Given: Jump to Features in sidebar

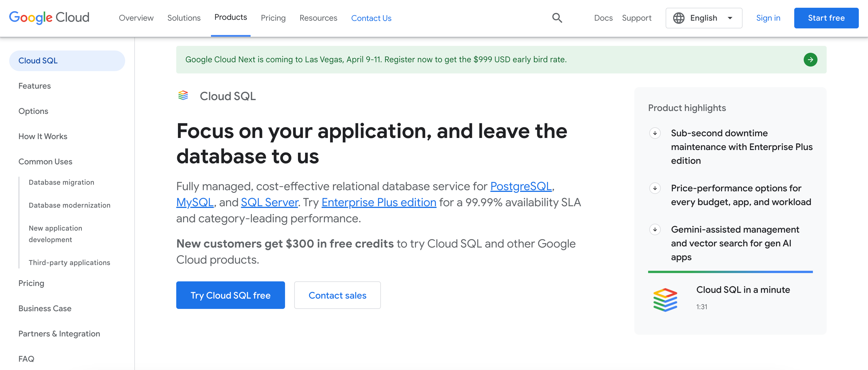Looking at the screenshot, I should (x=34, y=86).
